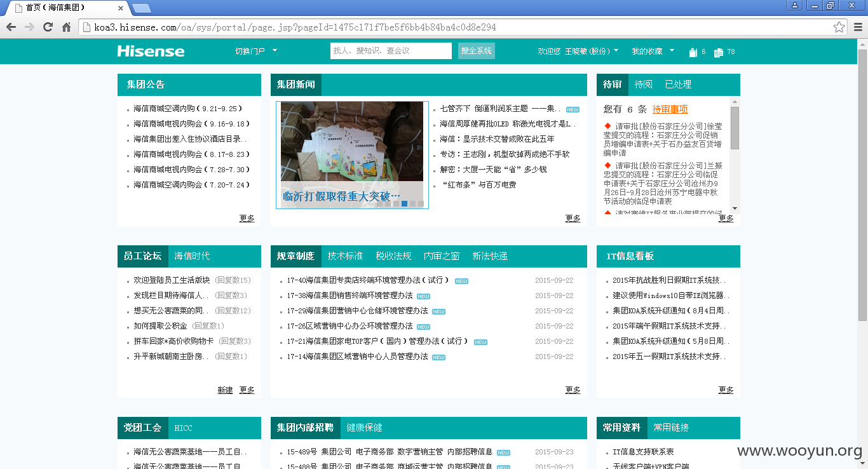Screen dimensions: 868x469
Task: Open 更多 link in 集团公告 panel
Action: point(247,218)
